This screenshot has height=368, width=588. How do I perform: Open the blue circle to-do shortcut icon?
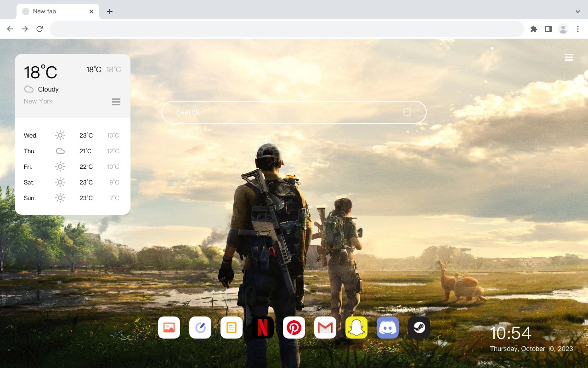200,328
